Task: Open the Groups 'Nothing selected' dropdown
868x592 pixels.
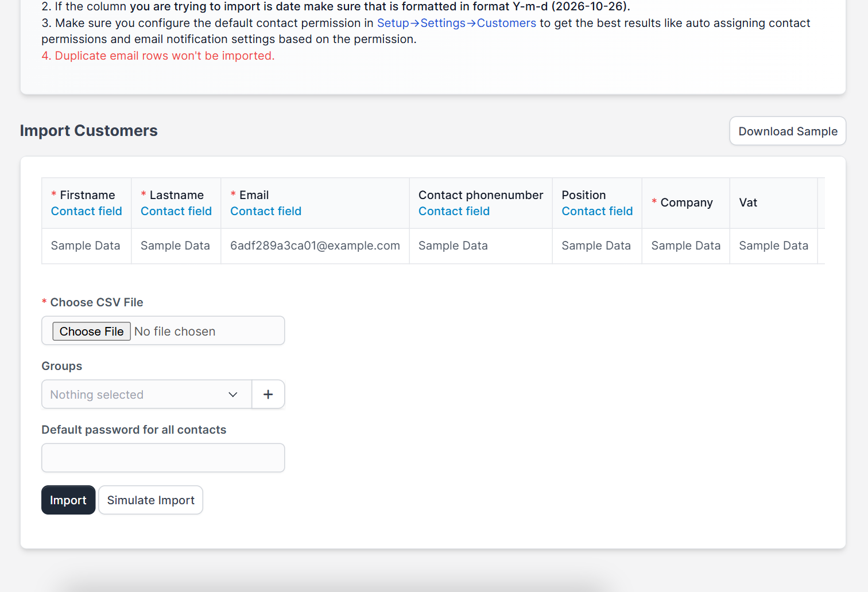Action: point(146,394)
